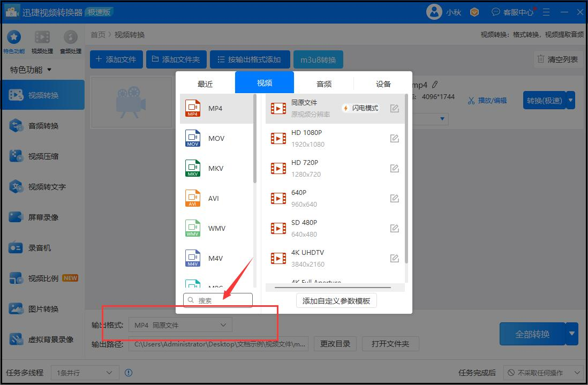This screenshot has width=588, height=385.
Task: Open the 输出格式 MP4 同原文件 dropdown
Action: pyautogui.click(x=180, y=325)
